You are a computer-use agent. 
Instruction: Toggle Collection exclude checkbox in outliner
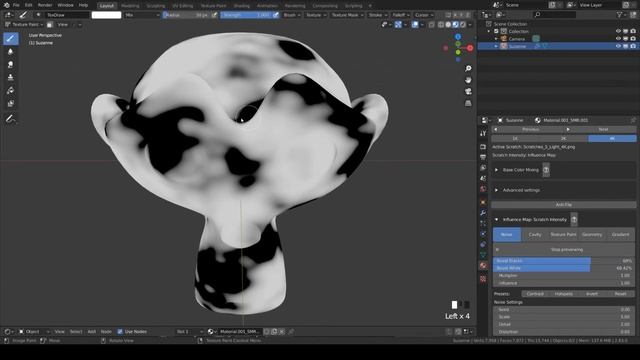click(496, 31)
